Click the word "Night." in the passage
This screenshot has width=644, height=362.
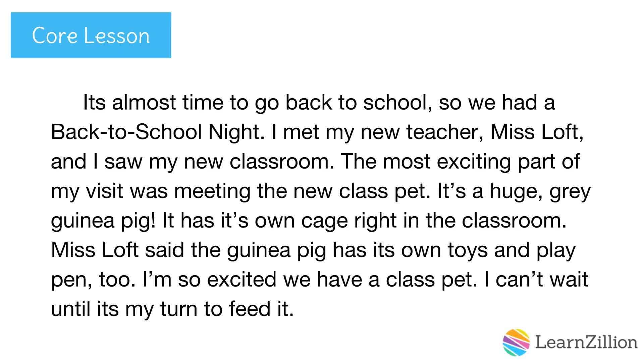click(x=234, y=132)
